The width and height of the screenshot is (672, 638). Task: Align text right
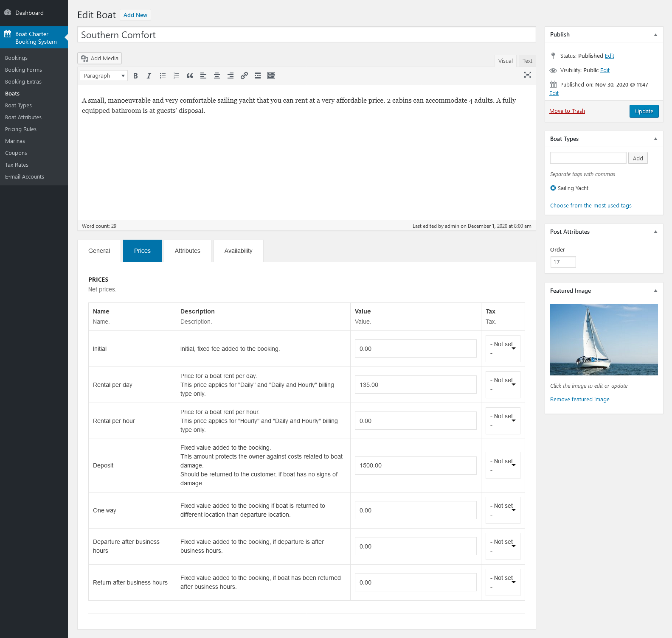coord(231,76)
